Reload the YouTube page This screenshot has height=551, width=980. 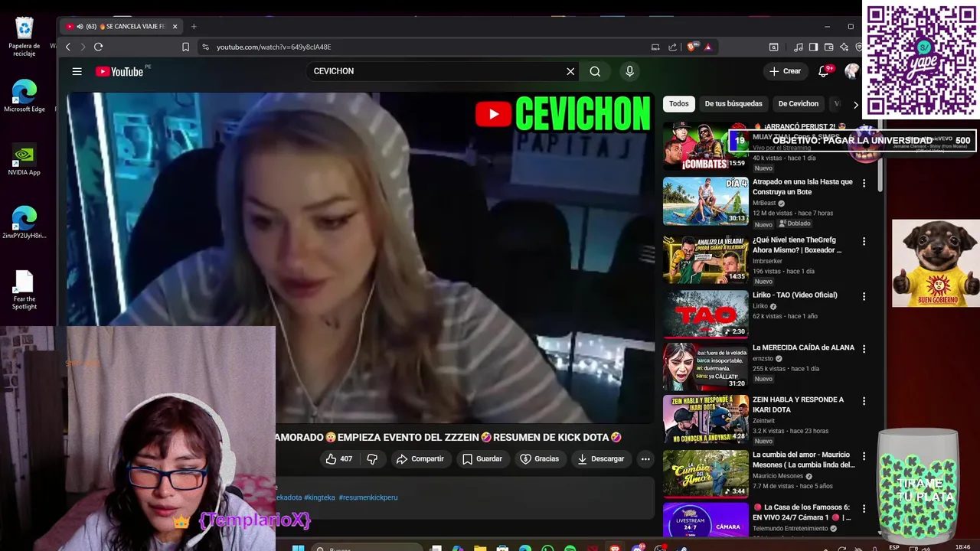[x=98, y=47]
